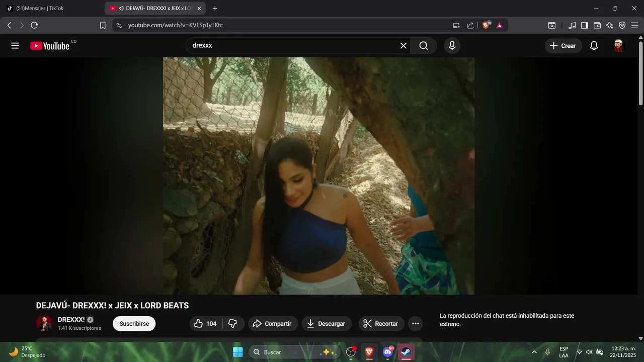Open the Brave Rewards triangle icon
The height and width of the screenshot is (362, 644).
(x=500, y=25)
